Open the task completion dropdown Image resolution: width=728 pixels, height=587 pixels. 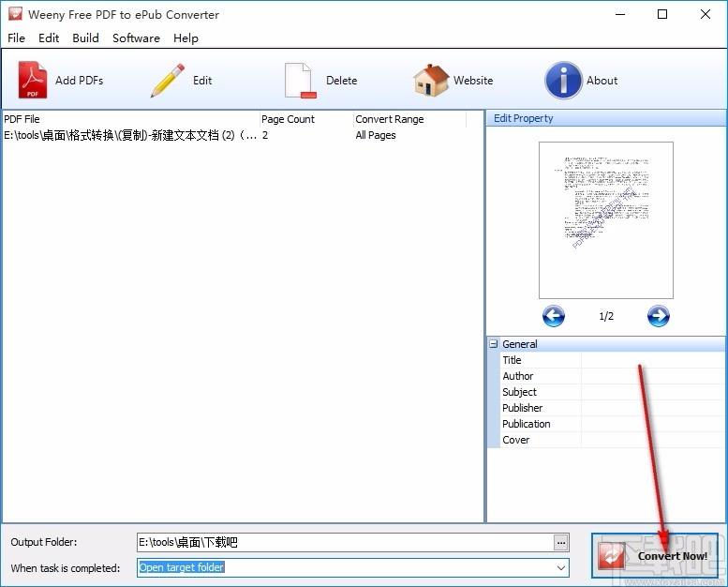click(x=561, y=567)
